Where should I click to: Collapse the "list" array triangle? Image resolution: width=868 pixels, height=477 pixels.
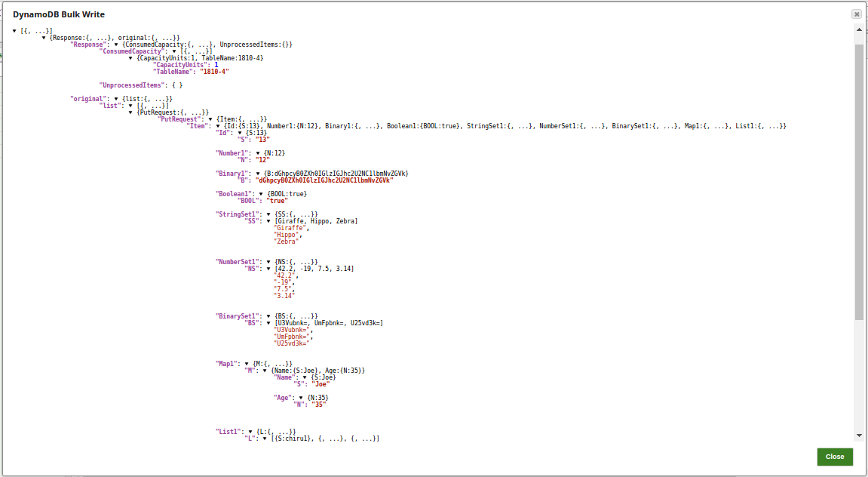(130, 106)
